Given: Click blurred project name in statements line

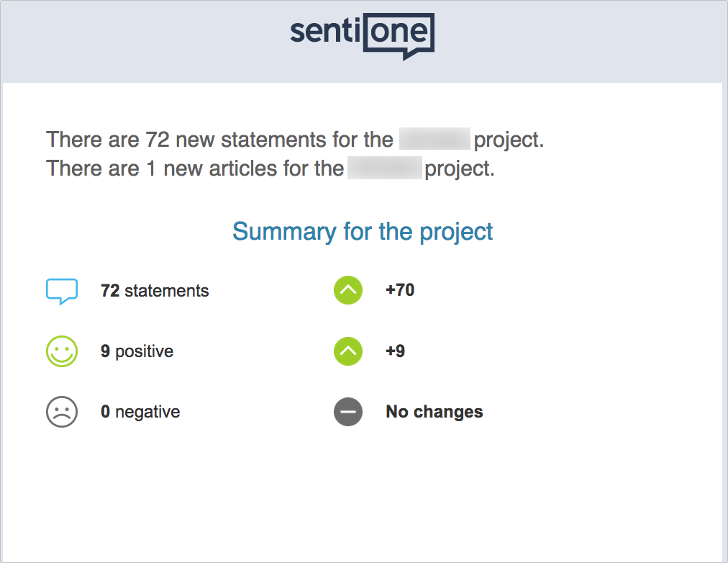Looking at the screenshot, I should [x=434, y=138].
